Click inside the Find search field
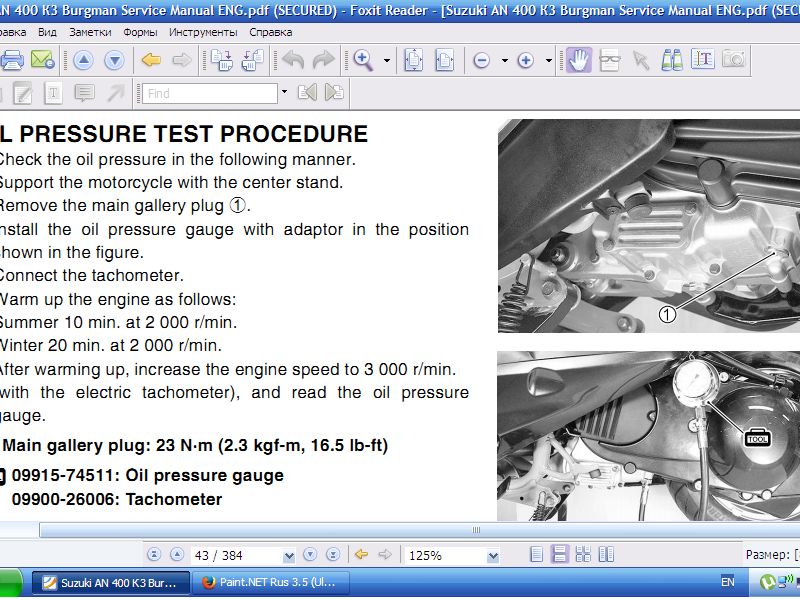The height and width of the screenshot is (600, 800). point(210,93)
